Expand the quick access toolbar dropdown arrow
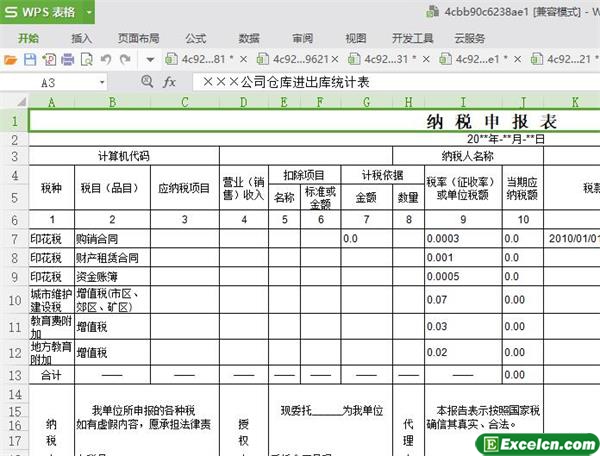The width and height of the screenshot is (600, 456). pos(150,60)
